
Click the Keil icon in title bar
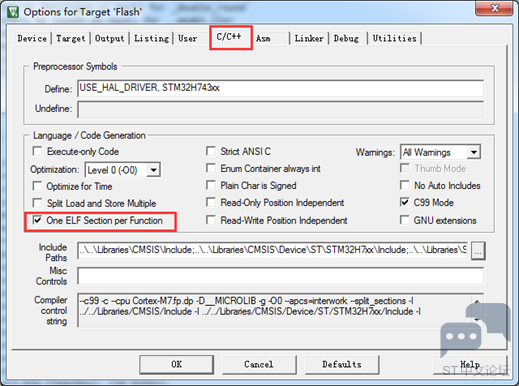pyautogui.click(x=13, y=12)
